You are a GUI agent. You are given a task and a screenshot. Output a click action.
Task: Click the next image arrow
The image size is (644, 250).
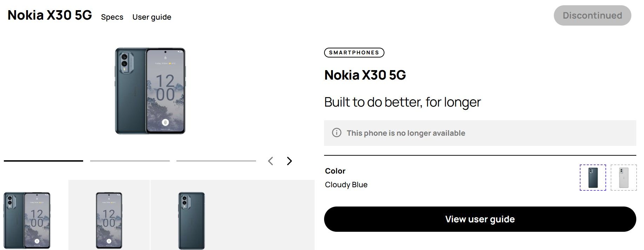tap(289, 161)
